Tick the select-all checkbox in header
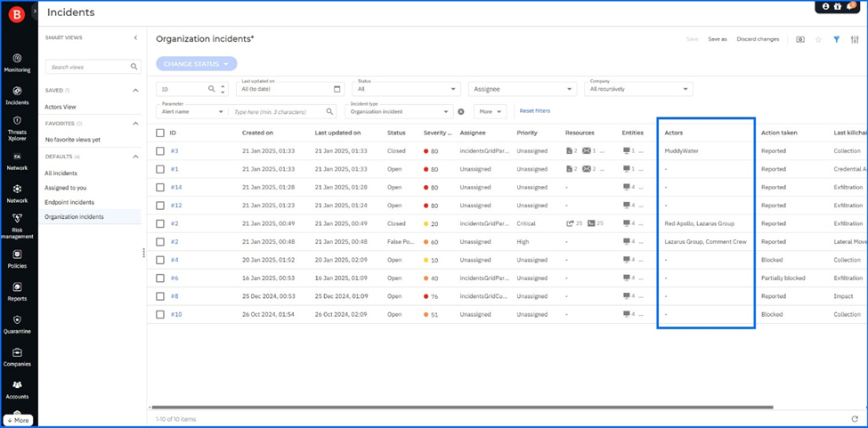This screenshot has height=428, width=868. 160,133
